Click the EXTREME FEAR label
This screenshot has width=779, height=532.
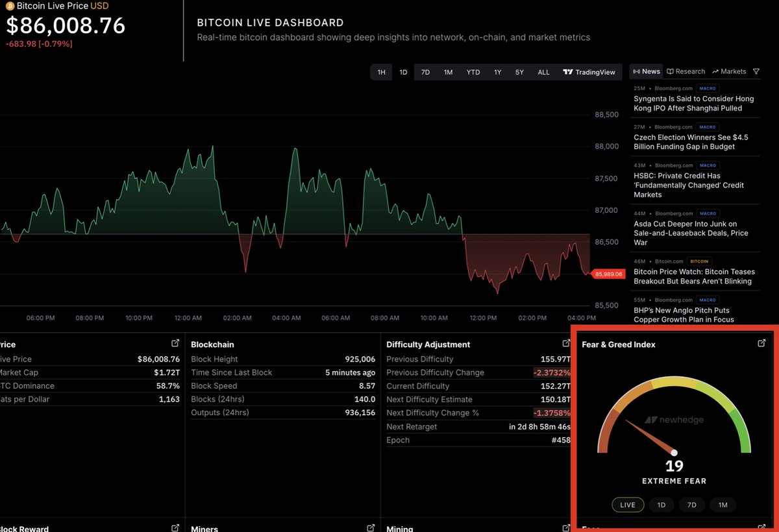[674, 481]
